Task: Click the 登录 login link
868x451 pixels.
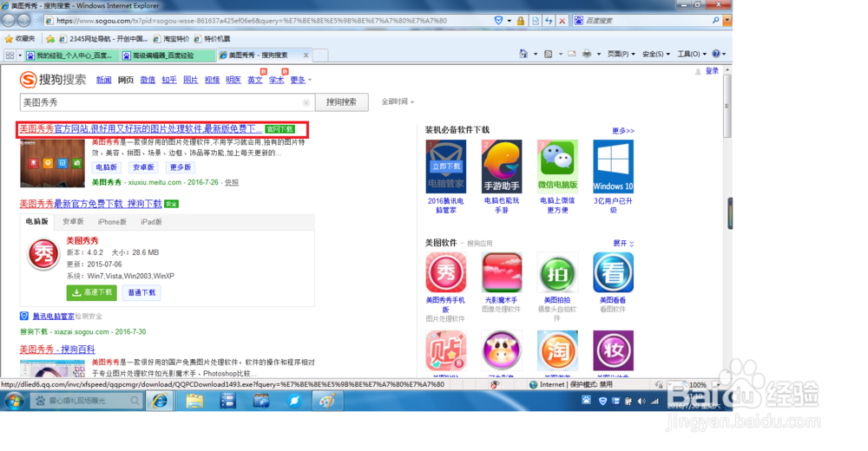Action: click(x=712, y=71)
